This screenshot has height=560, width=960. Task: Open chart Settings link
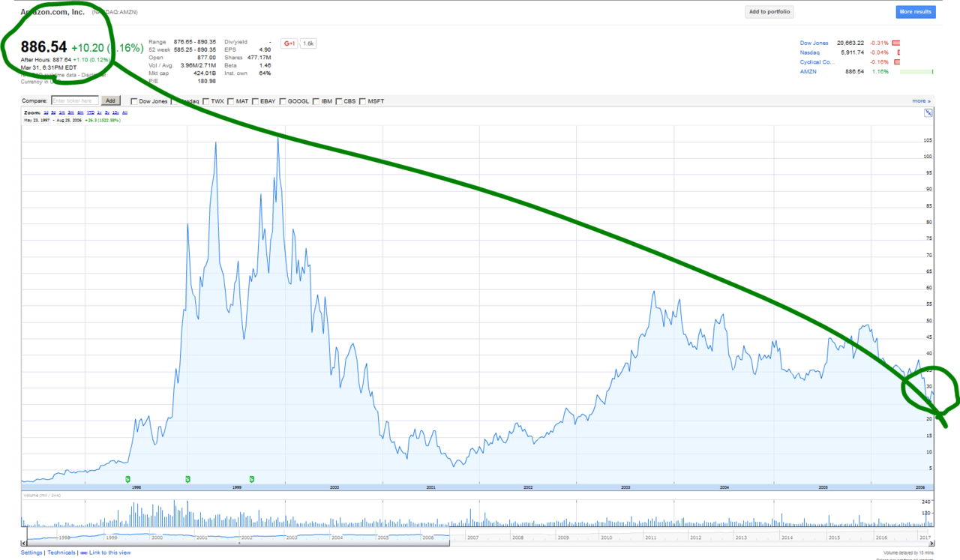click(31, 553)
